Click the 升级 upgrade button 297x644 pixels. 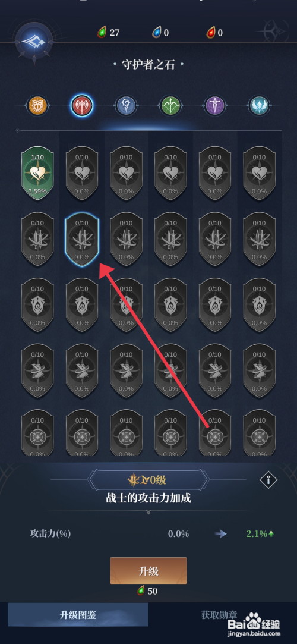point(148,570)
